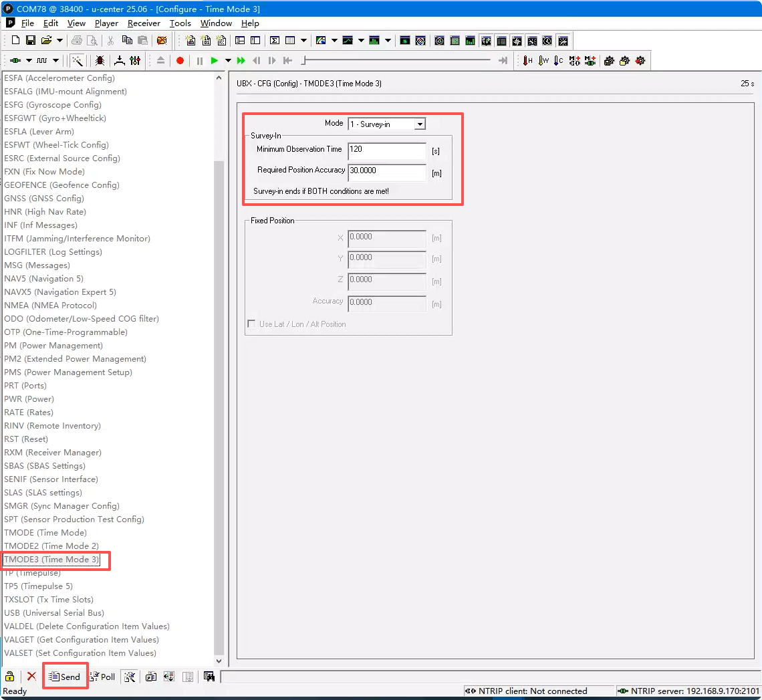Open the dropdown arrow next to baudrate icon

55,61
